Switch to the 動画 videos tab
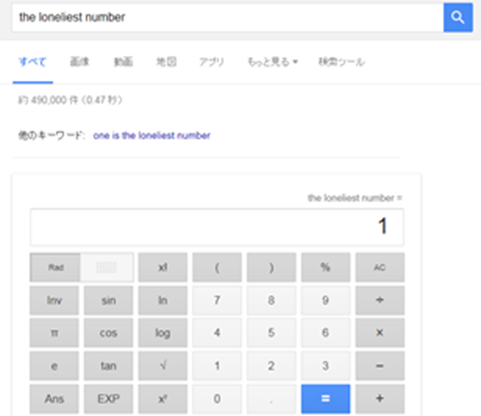The height and width of the screenshot is (416, 481). (123, 62)
